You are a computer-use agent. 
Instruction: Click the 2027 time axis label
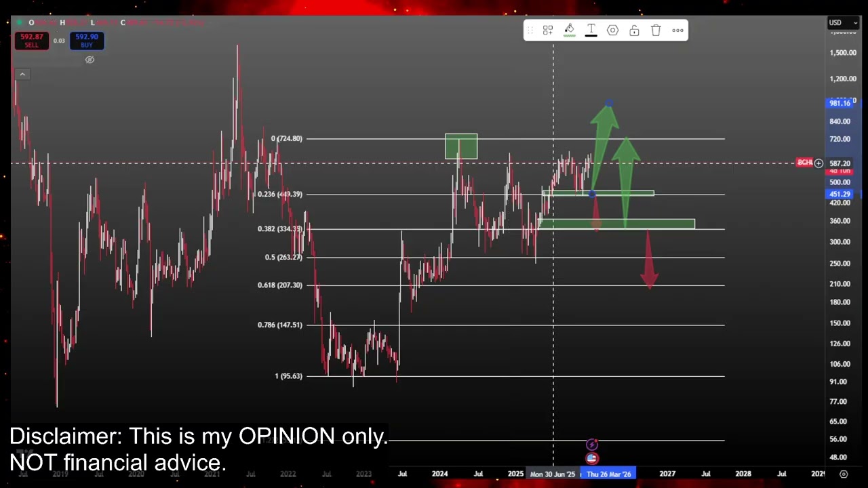(x=667, y=474)
